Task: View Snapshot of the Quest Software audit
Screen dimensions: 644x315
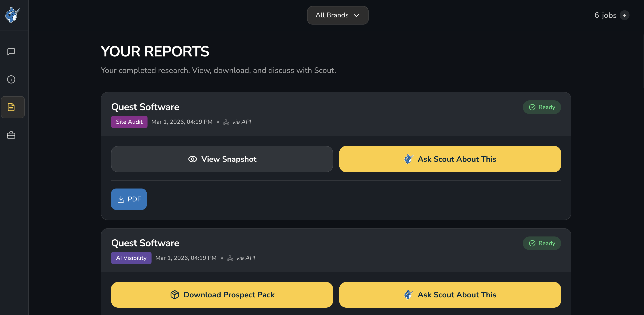Action: point(222,159)
